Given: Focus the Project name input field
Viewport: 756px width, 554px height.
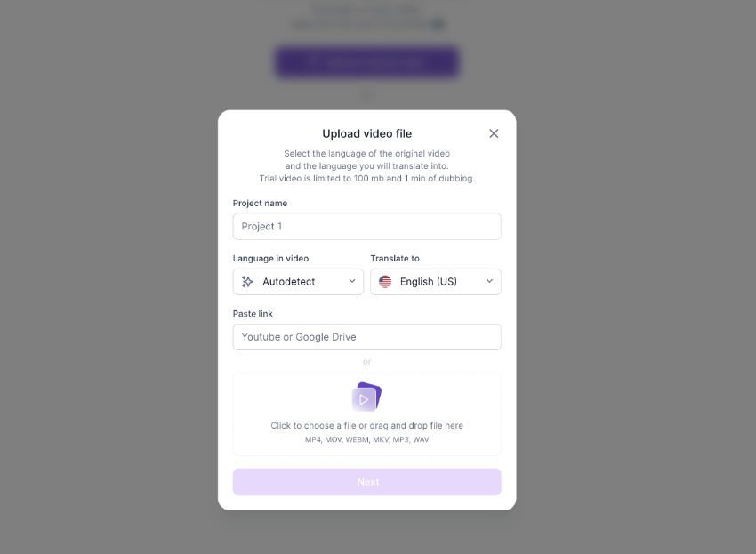Looking at the screenshot, I should click(x=367, y=226).
